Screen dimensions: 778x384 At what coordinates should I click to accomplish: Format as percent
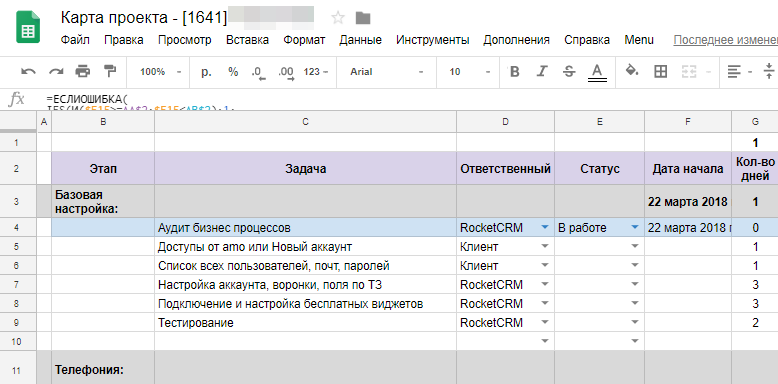pos(233,72)
